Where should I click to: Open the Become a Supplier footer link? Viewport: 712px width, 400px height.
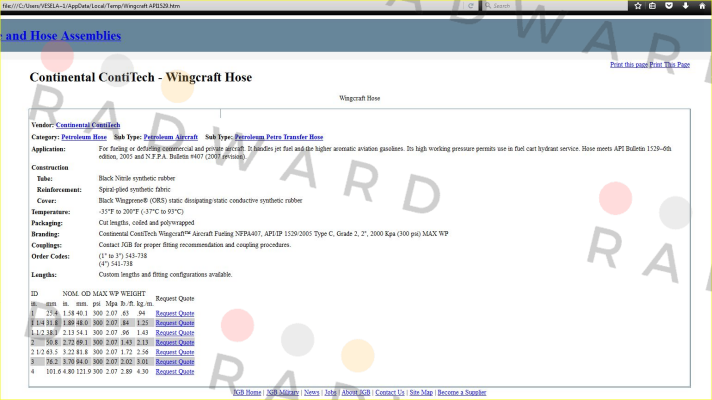click(x=462, y=392)
